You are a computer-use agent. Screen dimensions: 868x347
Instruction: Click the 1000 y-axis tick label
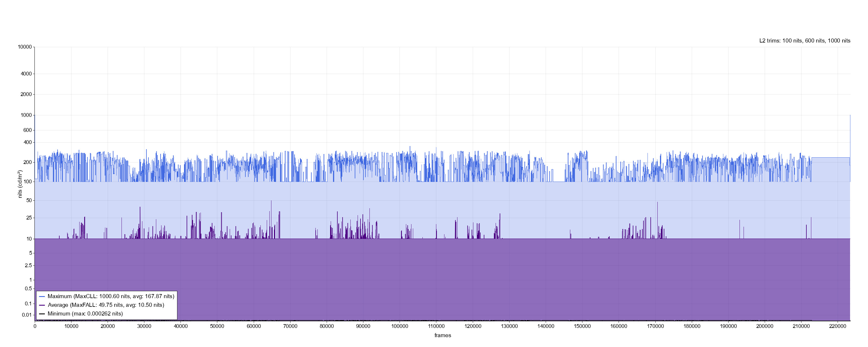(26, 115)
